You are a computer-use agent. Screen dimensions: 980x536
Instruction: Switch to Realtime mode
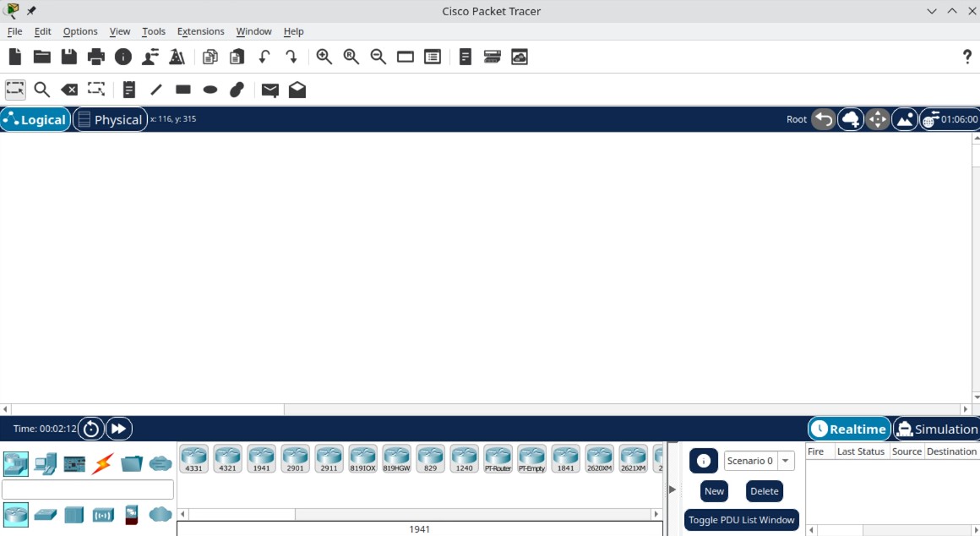pos(849,429)
